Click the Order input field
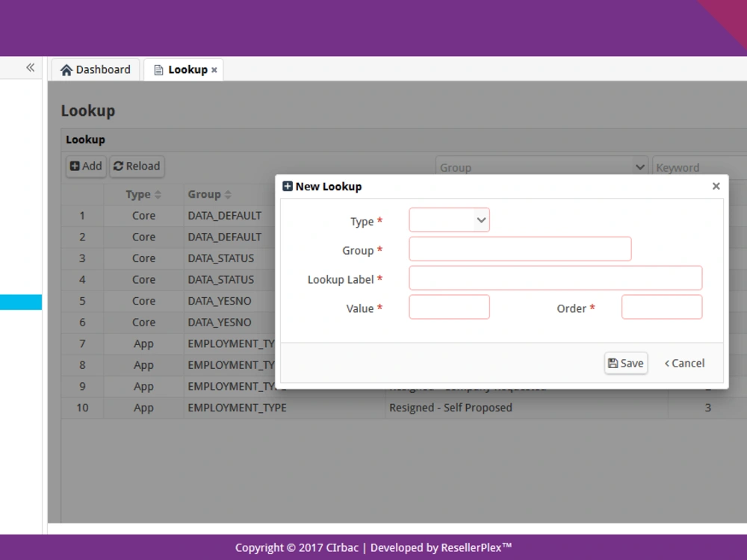The image size is (747, 560). point(662,306)
